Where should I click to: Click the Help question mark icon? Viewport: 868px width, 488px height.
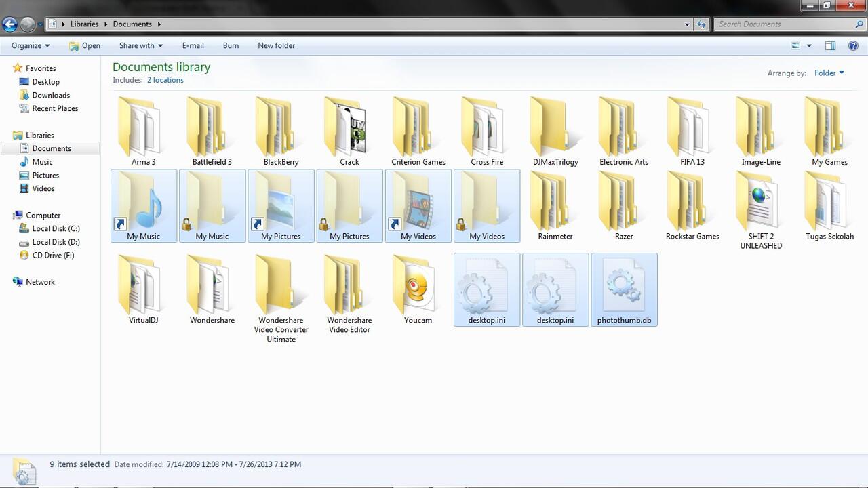853,46
